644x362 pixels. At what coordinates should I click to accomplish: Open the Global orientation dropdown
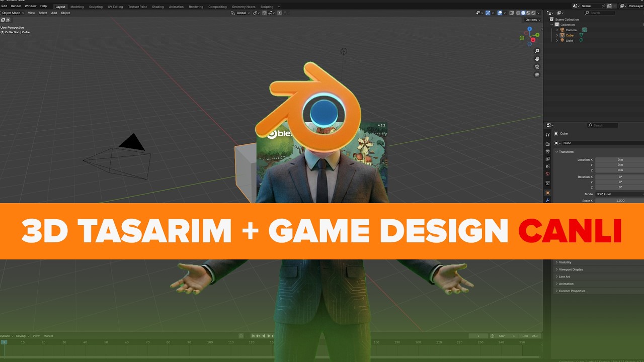(240, 13)
